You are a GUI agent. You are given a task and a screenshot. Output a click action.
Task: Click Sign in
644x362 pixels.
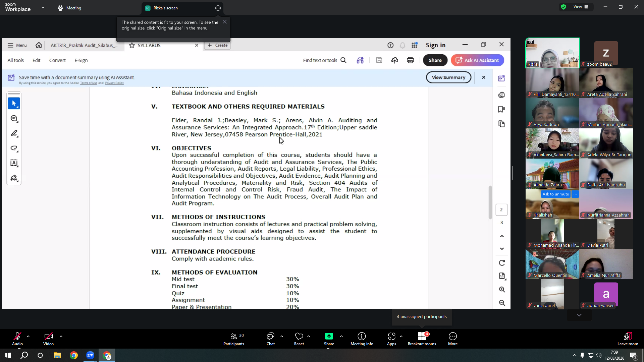tap(435, 45)
